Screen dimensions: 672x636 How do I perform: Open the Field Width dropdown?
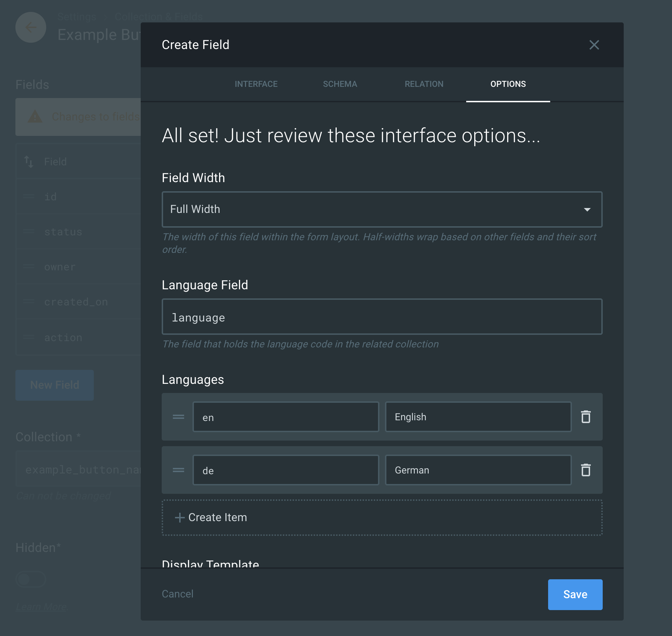[x=382, y=209]
